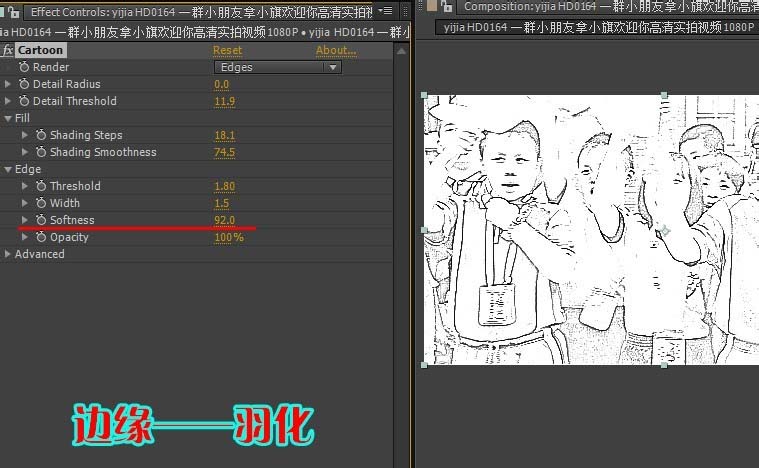Toggle the Detail Radius stopwatch
The width and height of the screenshot is (759, 468).
pos(24,84)
